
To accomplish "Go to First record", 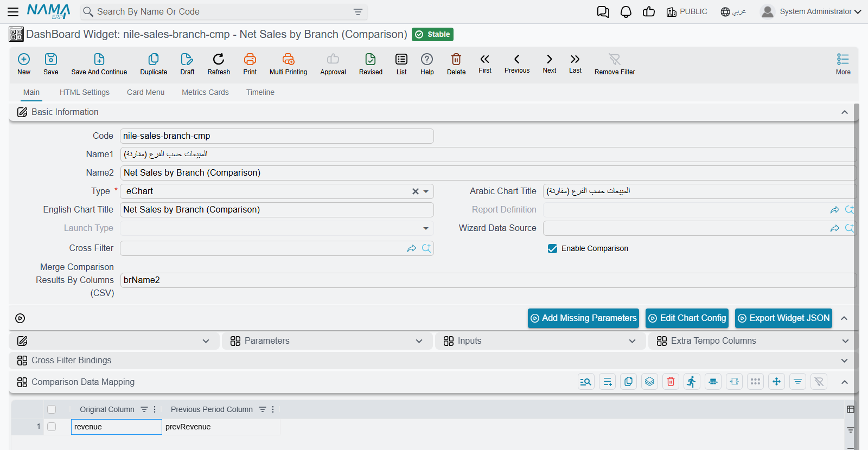I will pos(485,63).
